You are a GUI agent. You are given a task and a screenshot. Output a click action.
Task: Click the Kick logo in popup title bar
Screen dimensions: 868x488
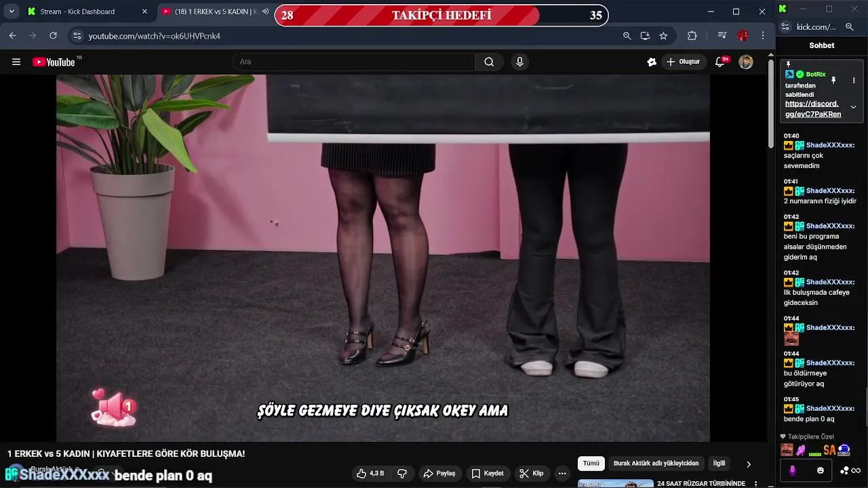pos(783,8)
